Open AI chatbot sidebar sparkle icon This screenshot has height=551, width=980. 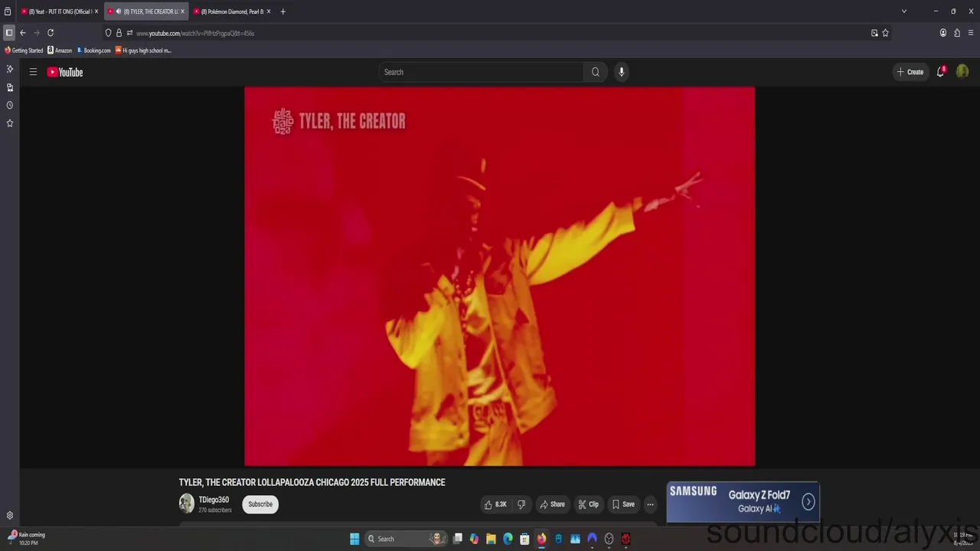click(10, 69)
